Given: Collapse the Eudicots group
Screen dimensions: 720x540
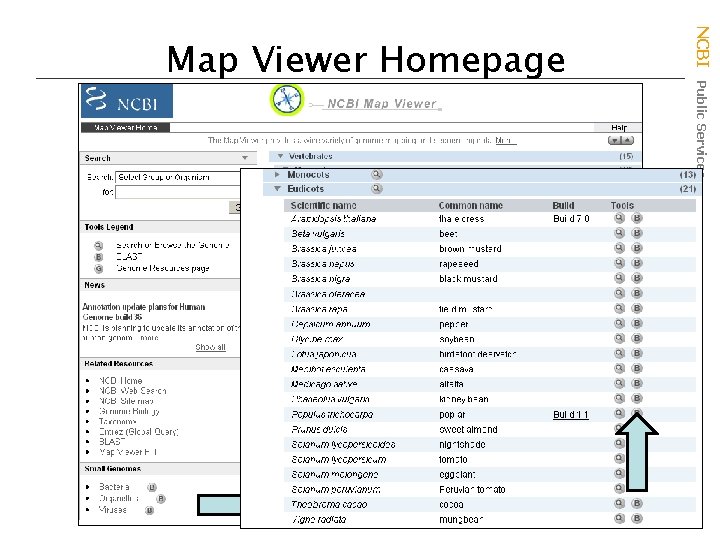Looking at the screenshot, I should [x=277, y=189].
